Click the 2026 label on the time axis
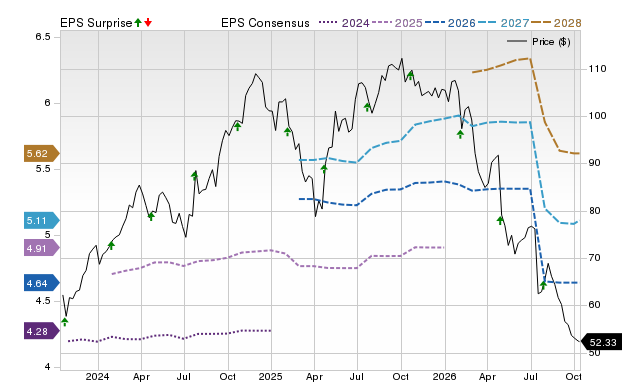 tap(444, 376)
